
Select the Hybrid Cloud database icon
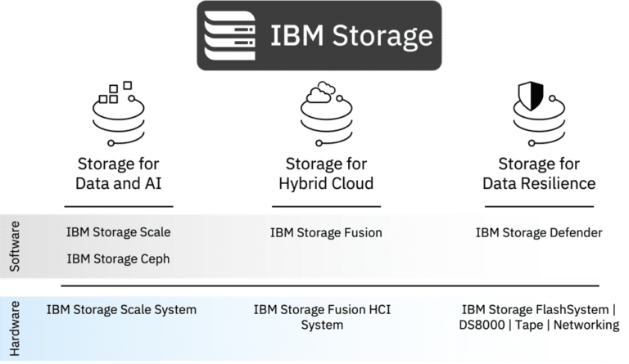point(326,114)
